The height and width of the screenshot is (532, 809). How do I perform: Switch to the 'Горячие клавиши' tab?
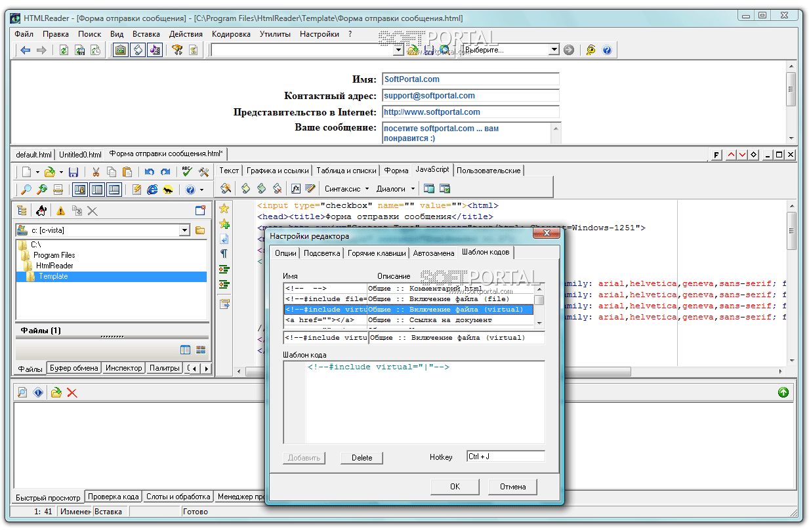[x=377, y=253]
